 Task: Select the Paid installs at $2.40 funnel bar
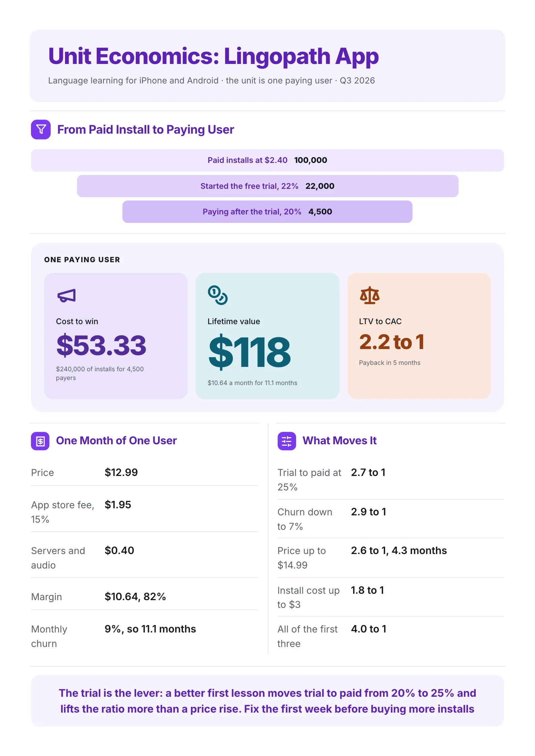(267, 161)
